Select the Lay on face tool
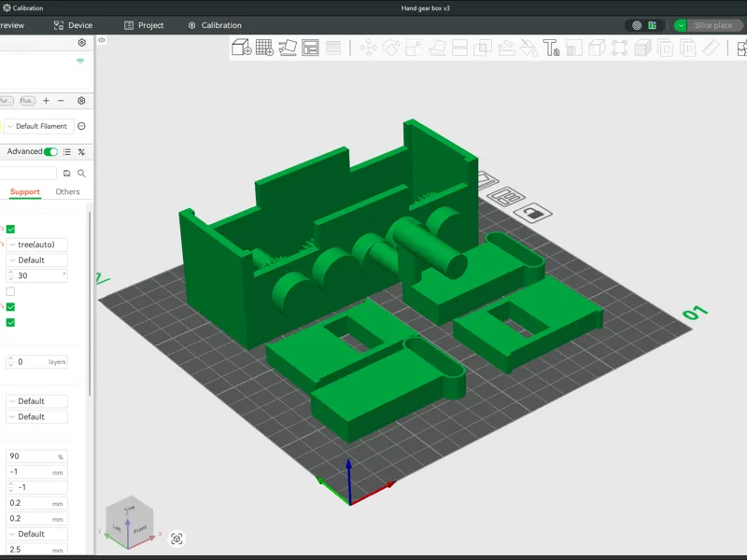This screenshot has height=560, width=747. point(437,49)
